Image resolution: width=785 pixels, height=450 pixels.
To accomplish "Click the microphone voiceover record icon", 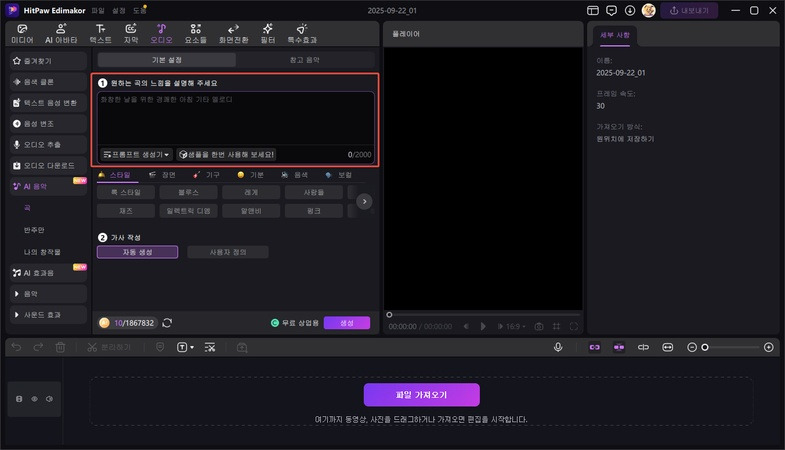I will pyautogui.click(x=558, y=347).
